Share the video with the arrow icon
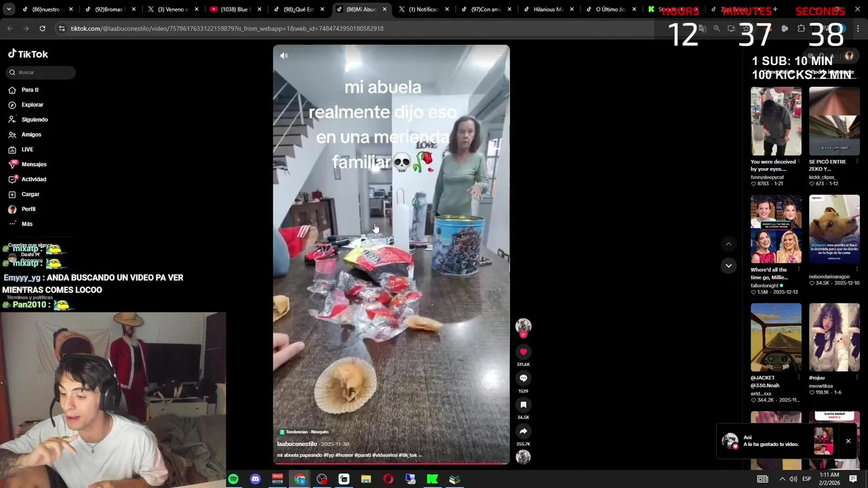 [x=523, y=431]
